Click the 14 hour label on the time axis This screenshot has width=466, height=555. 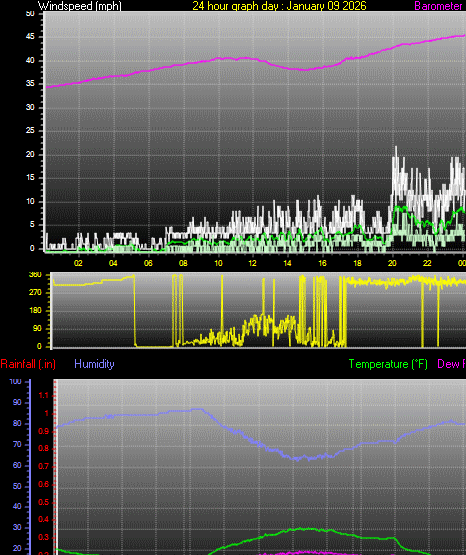(x=287, y=263)
